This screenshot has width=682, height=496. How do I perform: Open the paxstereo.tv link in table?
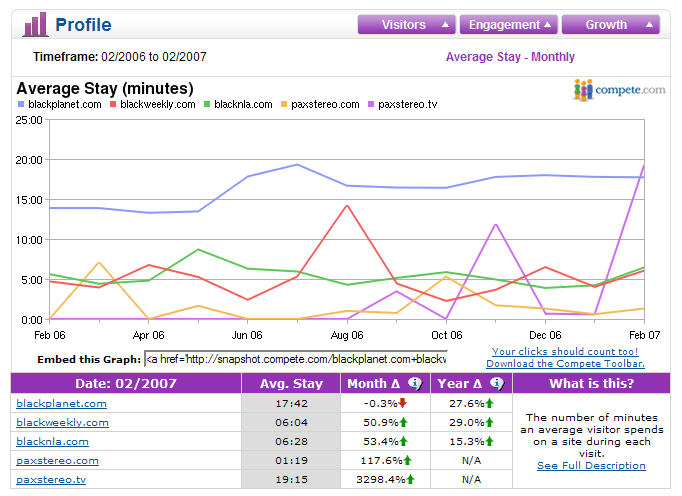51,480
